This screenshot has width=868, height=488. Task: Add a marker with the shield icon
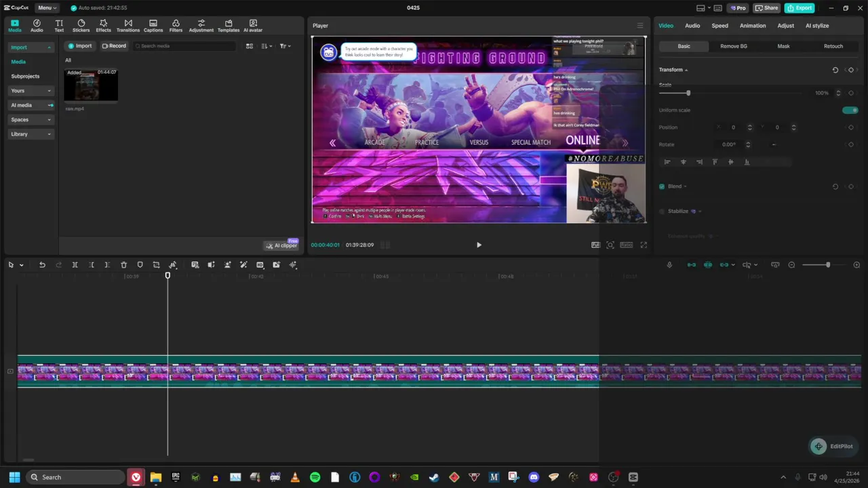[x=140, y=265]
